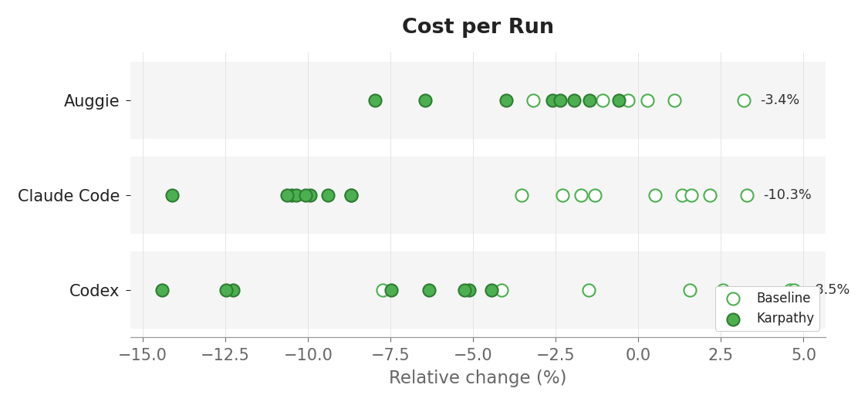Click the rightmost hollow Auggie dot
Viewport: 868px width, 405px height.
(x=744, y=101)
